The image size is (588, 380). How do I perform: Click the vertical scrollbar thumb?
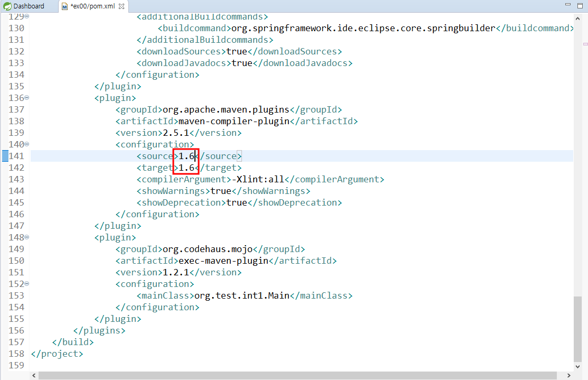pyautogui.click(x=577, y=329)
